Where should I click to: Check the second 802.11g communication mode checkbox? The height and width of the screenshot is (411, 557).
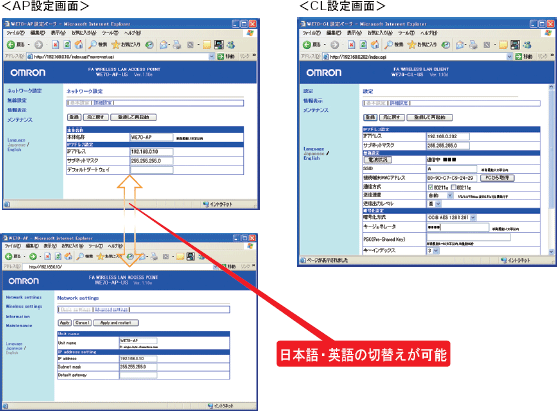click(x=453, y=187)
